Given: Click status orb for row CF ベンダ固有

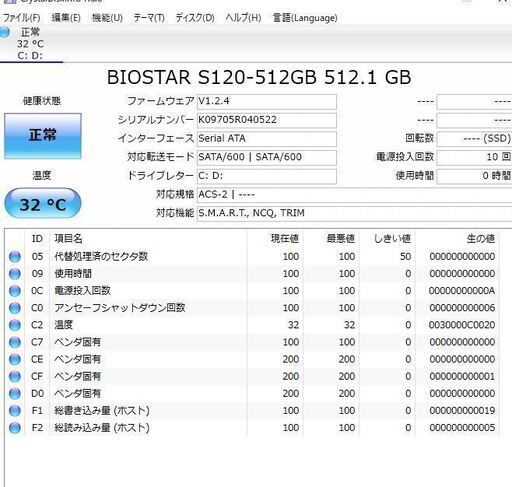Looking at the screenshot, I should point(15,376).
